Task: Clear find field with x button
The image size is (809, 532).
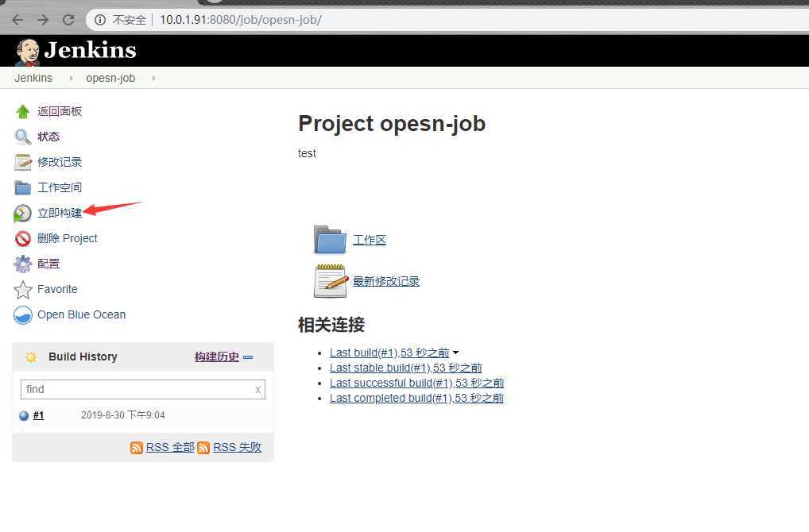Action: [257, 390]
